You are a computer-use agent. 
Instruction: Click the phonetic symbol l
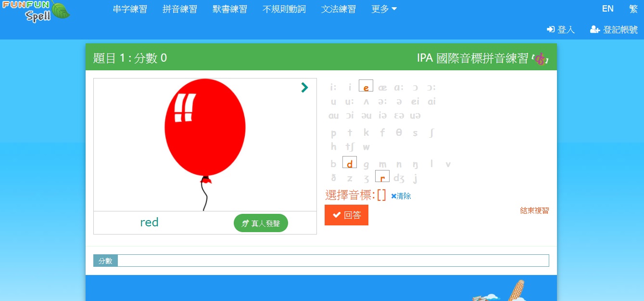coord(431,164)
